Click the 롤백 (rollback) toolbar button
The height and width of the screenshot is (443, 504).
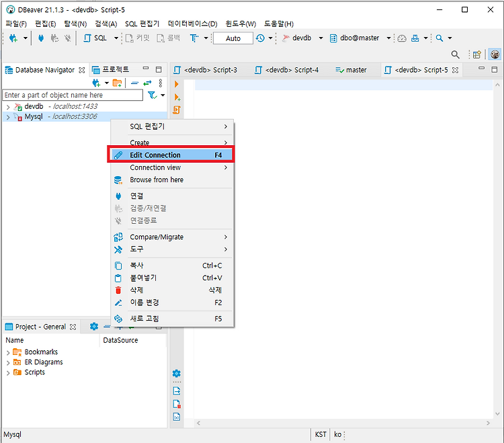(x=169, y=38)
